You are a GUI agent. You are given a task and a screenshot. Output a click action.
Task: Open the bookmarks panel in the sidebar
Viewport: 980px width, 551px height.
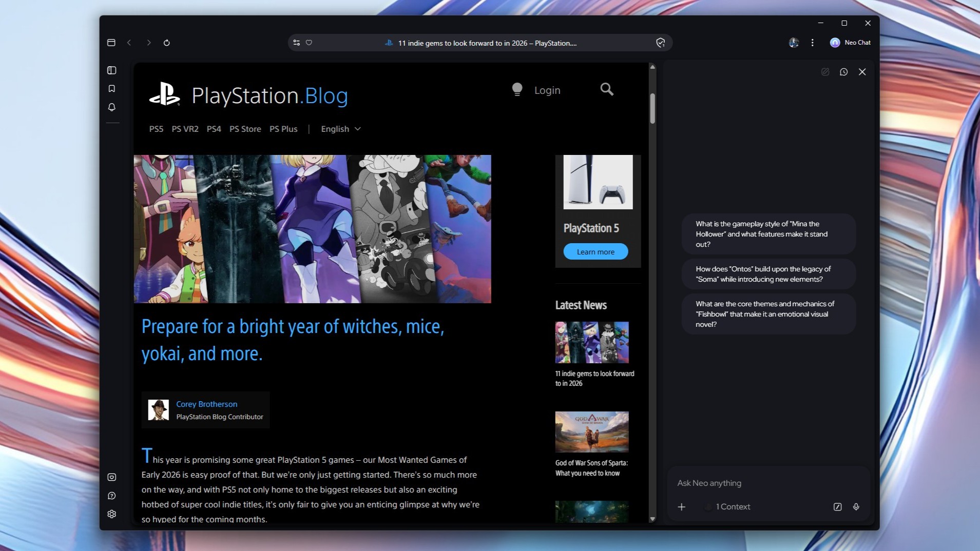(x=112, y=88)
